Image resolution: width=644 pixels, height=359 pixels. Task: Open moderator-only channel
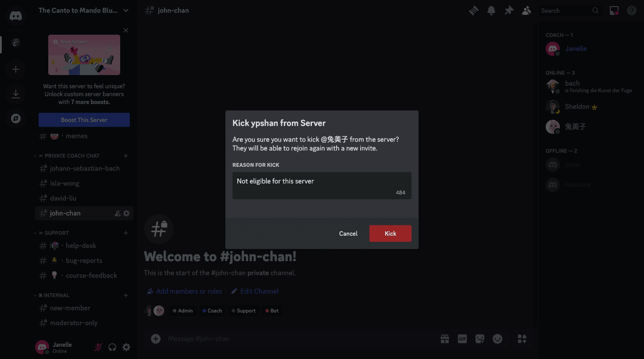click(x=84, y=323)
